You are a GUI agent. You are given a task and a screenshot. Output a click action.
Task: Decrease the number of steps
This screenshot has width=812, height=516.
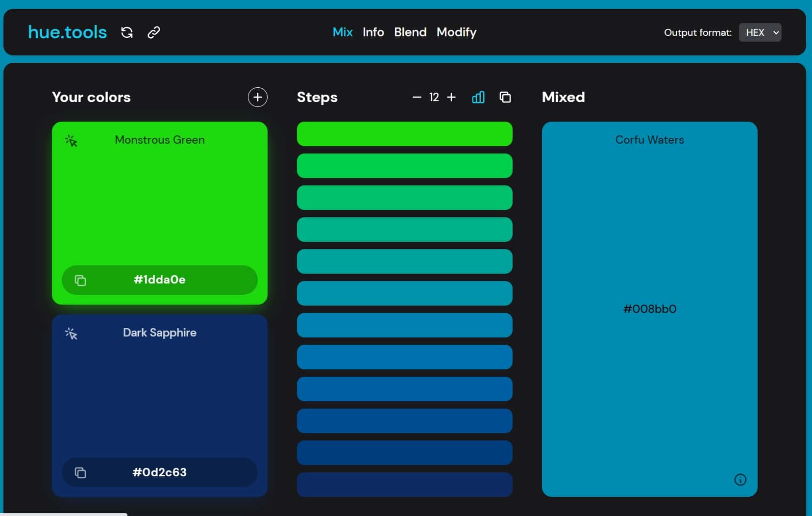[x=416, y=97]
